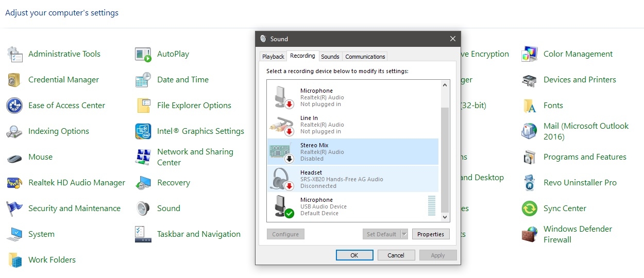Open the Administrative Tools link

(64, 54)
